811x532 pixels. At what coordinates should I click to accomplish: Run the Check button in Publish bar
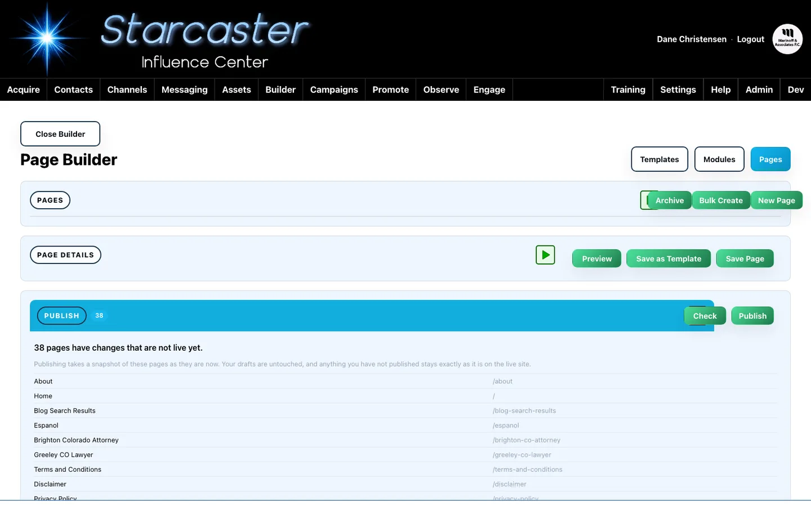[x=705, y=316]
